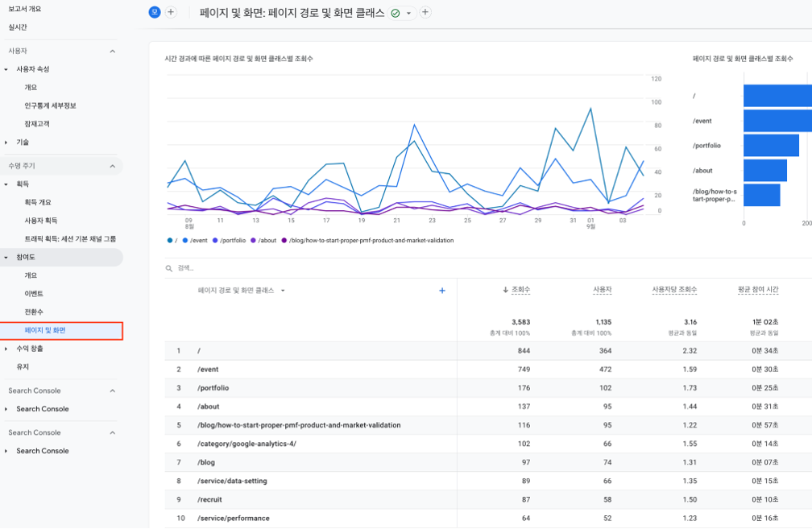Open the dropdown arrow next to the green checkmark
Viewport: 812px width, 529px height.
(408, 14)
